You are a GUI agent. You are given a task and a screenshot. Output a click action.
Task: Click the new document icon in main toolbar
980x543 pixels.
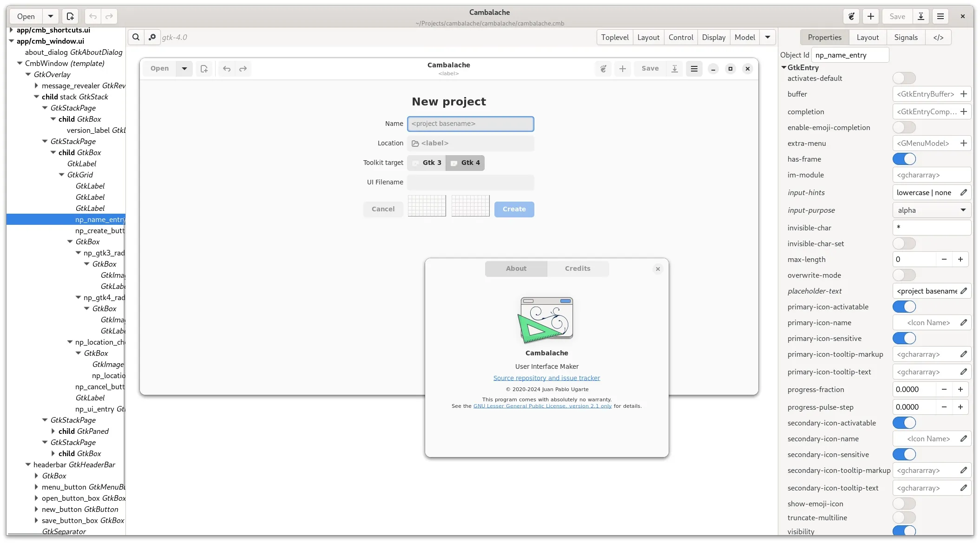pos(70,16)
